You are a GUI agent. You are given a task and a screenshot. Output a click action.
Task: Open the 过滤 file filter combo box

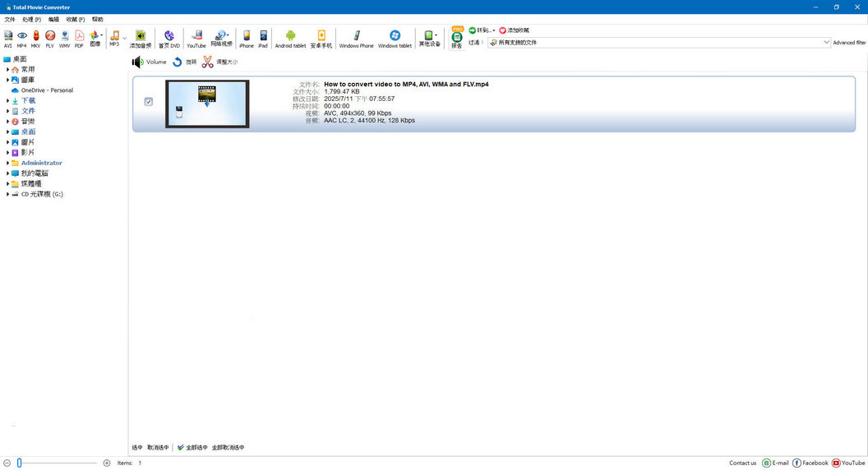658,43
